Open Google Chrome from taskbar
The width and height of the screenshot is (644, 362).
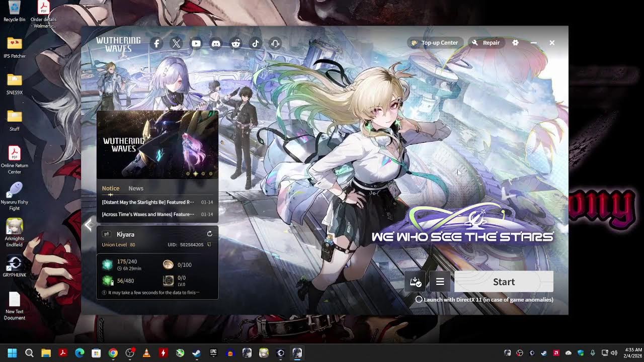pyautogui.click(x=113, y=353)
